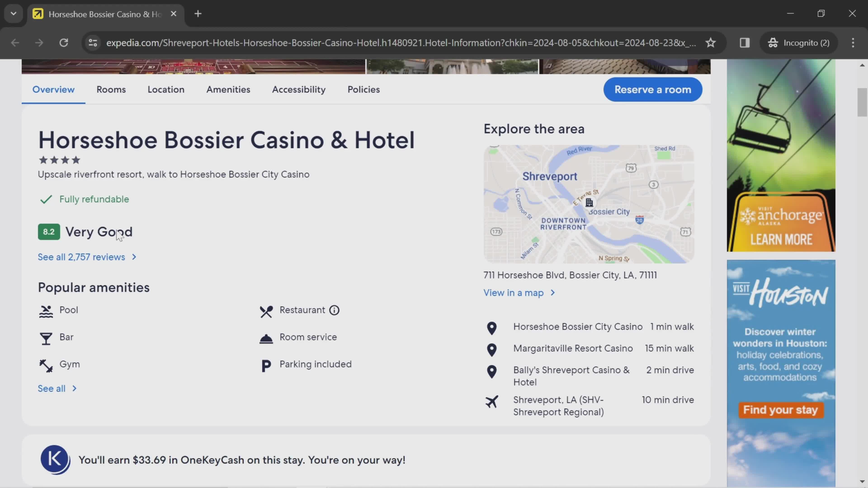The height and width of the screenshot is (488, 868).
Task: Click the 8.2 rating badge
Action: [49, 232]
